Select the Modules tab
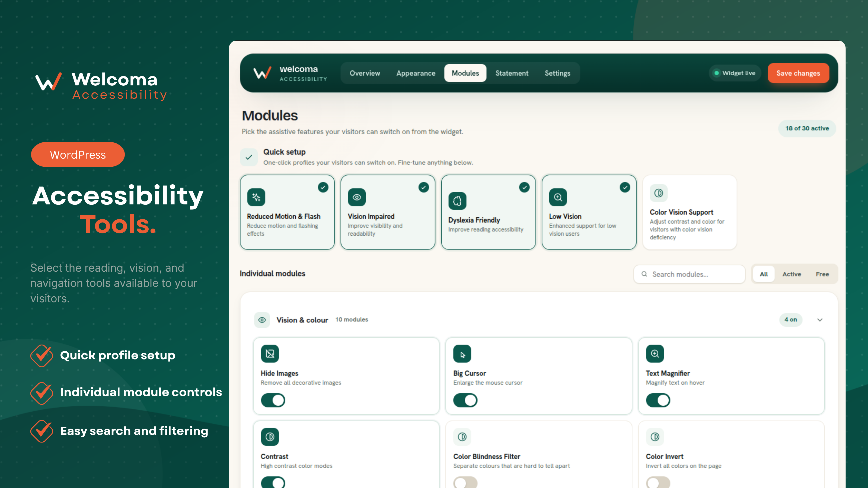The image size is (868, 488). [465, 73]
